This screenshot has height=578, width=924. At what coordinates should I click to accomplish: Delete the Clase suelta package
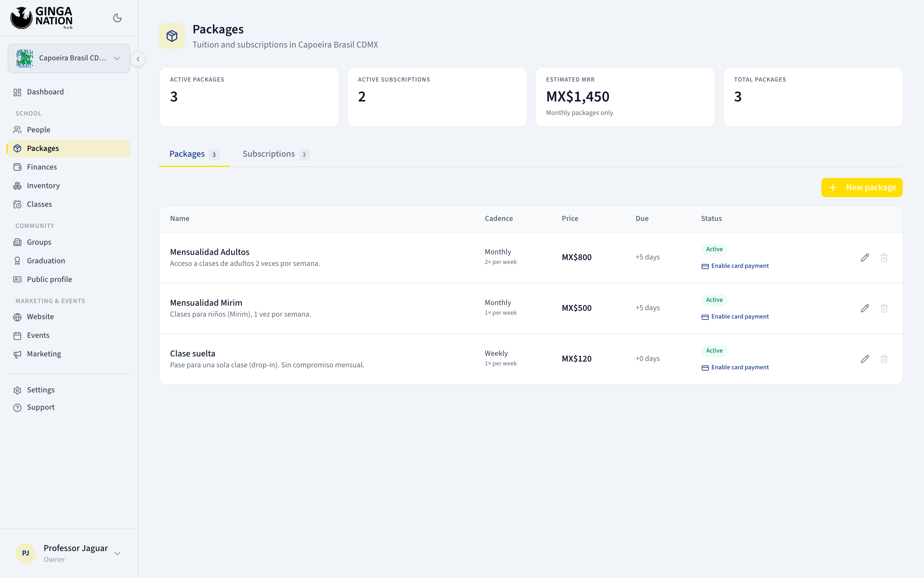[884, 359]
